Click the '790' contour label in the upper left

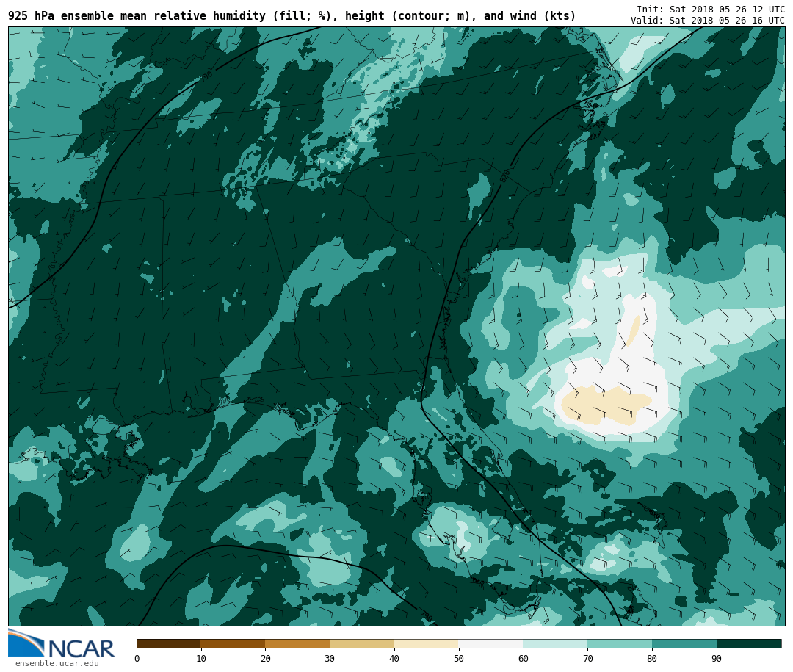pyautogui.click(x=207, y=76)
